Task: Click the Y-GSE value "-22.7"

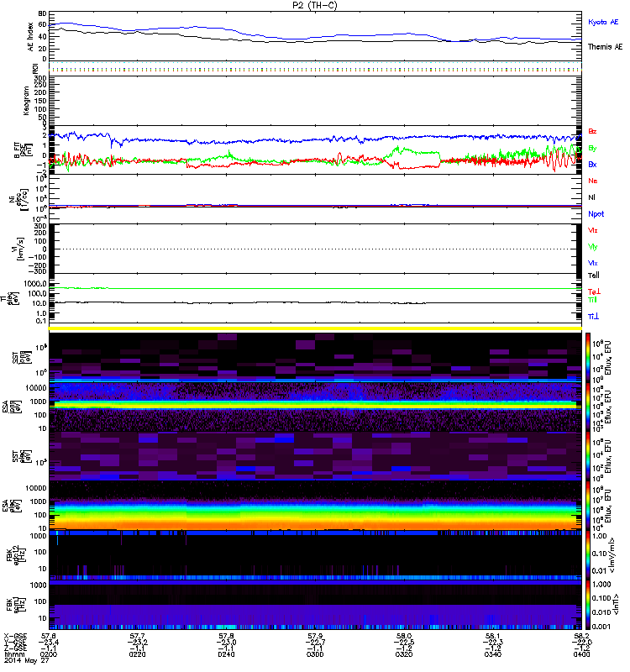Action: click(x=315, y=642)
